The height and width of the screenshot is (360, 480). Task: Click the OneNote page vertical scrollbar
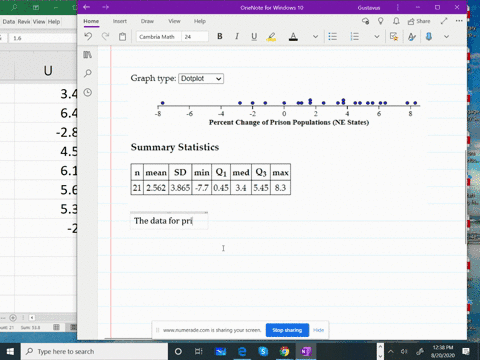(x=466, y=197)
